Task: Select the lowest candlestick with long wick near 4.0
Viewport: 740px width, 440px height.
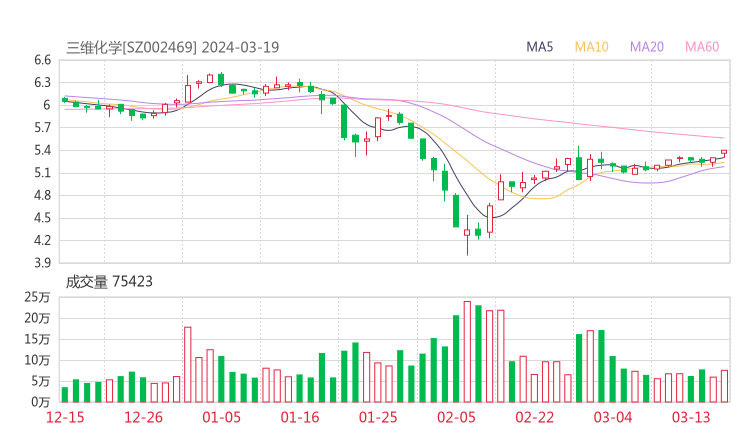Action: pyautogui.click(x=467, y=235)
